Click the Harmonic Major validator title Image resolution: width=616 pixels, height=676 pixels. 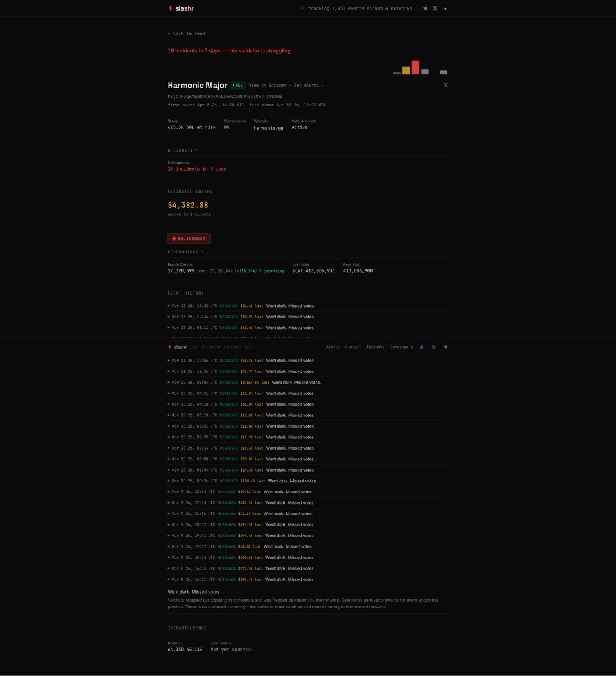pos(197,86)
